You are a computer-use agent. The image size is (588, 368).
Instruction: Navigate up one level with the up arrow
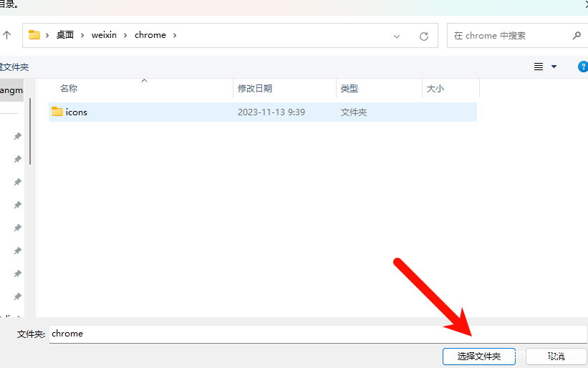point(7,35)
